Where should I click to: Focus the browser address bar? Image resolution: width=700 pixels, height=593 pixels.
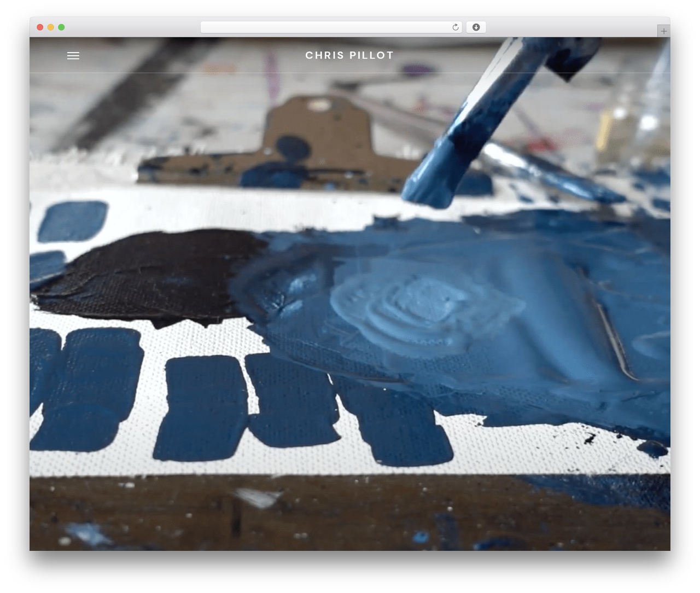[331, 27]
